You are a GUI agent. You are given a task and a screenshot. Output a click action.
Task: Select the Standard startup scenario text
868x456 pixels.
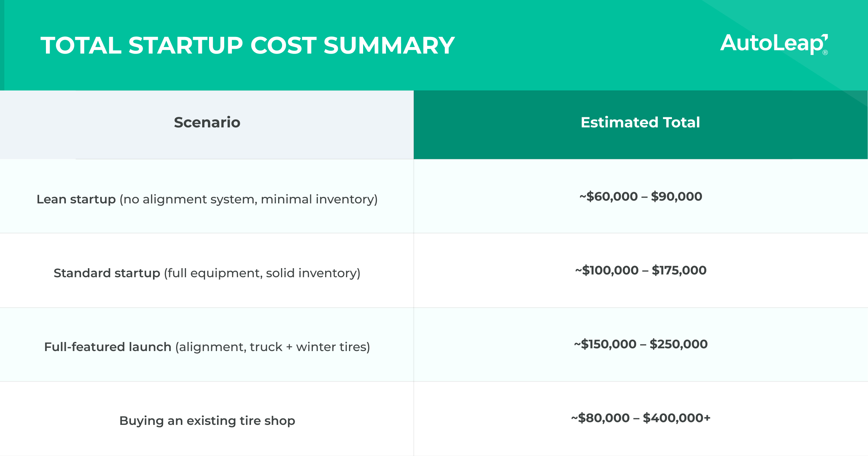pos(207,273)
